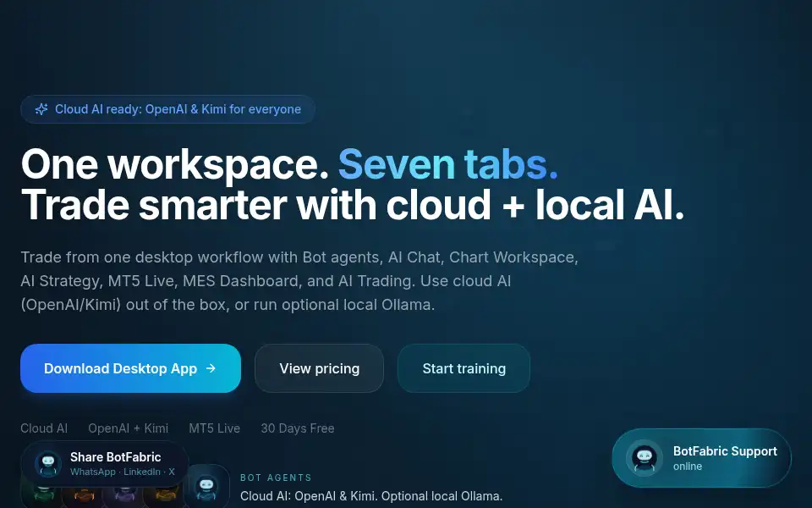Click the 'OpenAI + Kimi' feature label
The width and height of the screenshot is (812, 508).
(128, 428)
